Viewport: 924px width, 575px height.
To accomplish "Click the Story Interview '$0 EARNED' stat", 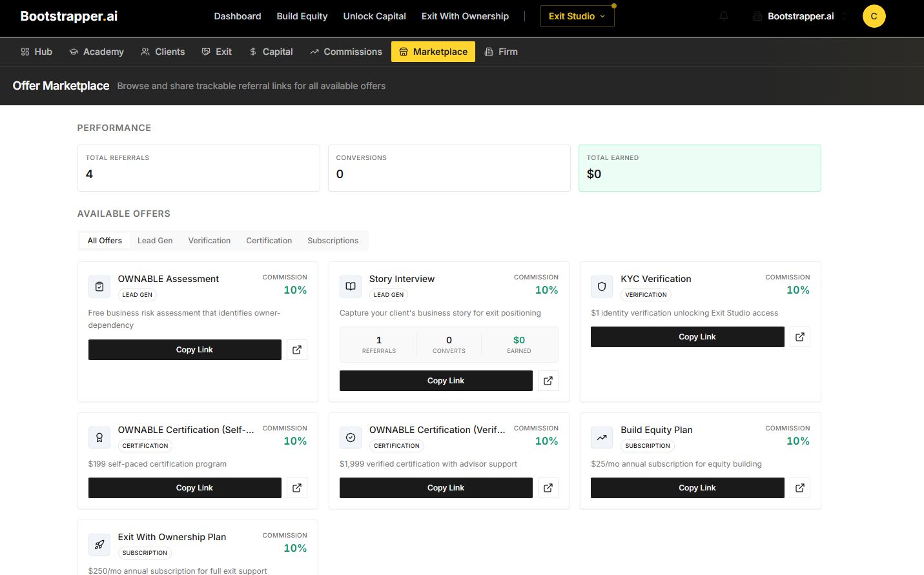I will click(x=519, y=345).
